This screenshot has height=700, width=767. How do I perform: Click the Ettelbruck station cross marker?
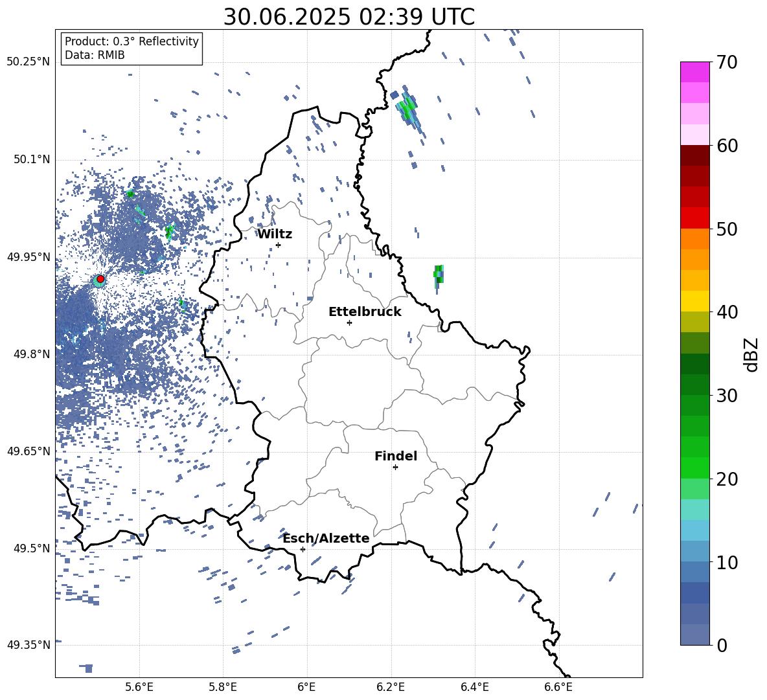[x=349, y=322]
